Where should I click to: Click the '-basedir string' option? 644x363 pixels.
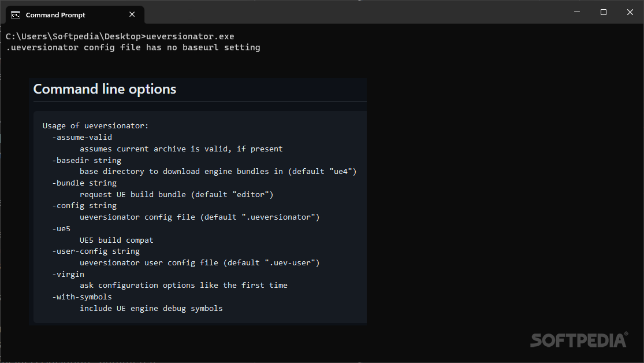pos(87,160)
